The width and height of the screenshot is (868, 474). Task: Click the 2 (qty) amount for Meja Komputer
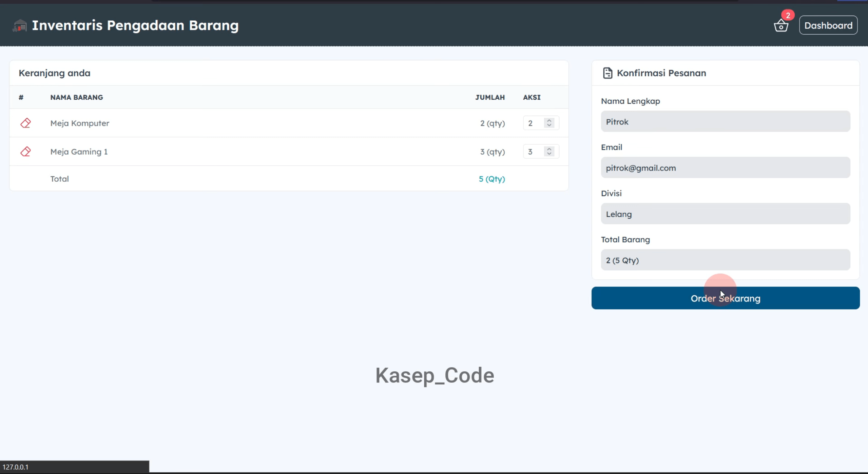(x=492, y=123)
